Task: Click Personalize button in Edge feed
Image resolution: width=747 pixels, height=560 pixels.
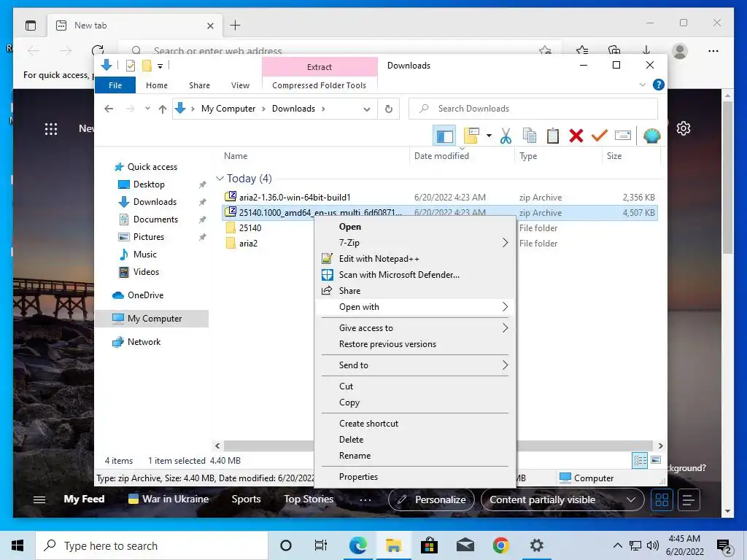Action: tap(431, 499)
